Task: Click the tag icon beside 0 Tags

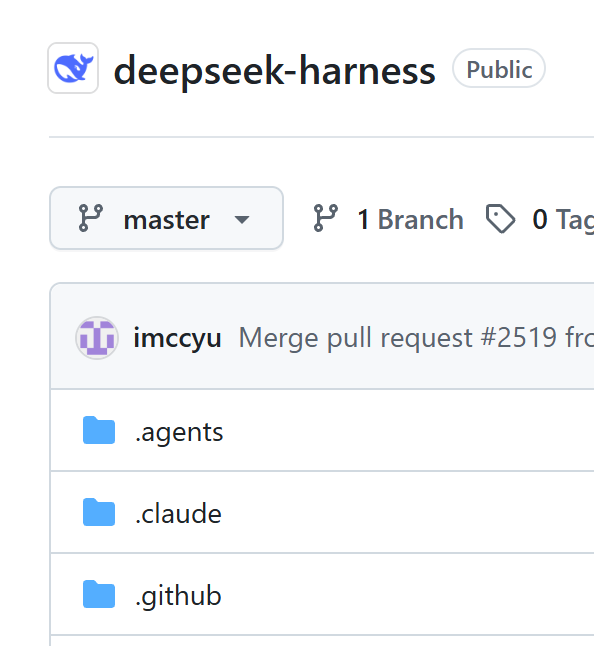Action: coord(500,219)
